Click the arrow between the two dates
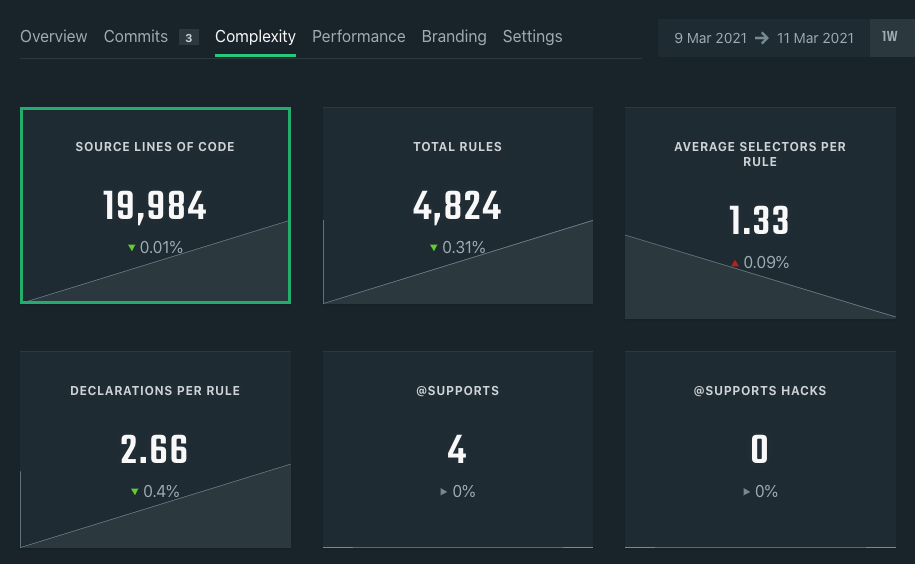The height and width of the screenshot is (564, 915). point(762,38)
